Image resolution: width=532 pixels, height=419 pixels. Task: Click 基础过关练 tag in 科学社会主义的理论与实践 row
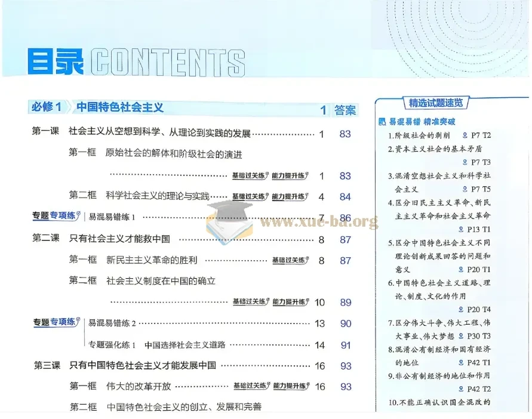(x=250, y=196)
